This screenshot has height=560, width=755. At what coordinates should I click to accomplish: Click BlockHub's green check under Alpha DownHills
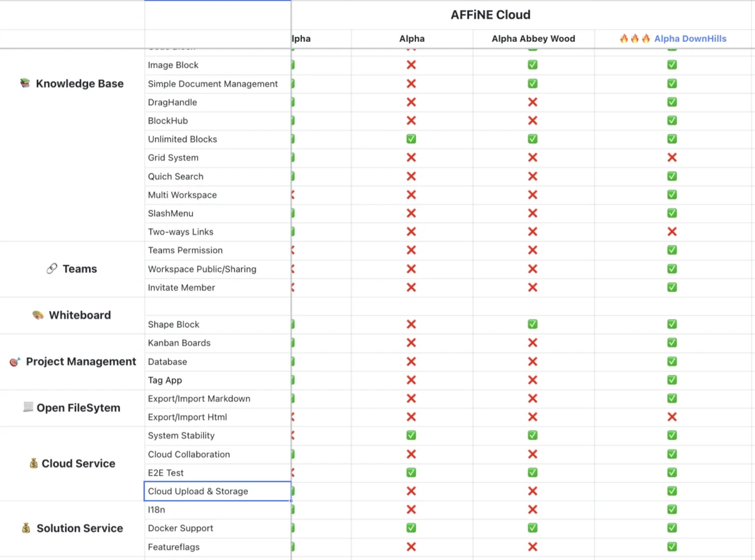pyautogui.click(x=672, y=120)
